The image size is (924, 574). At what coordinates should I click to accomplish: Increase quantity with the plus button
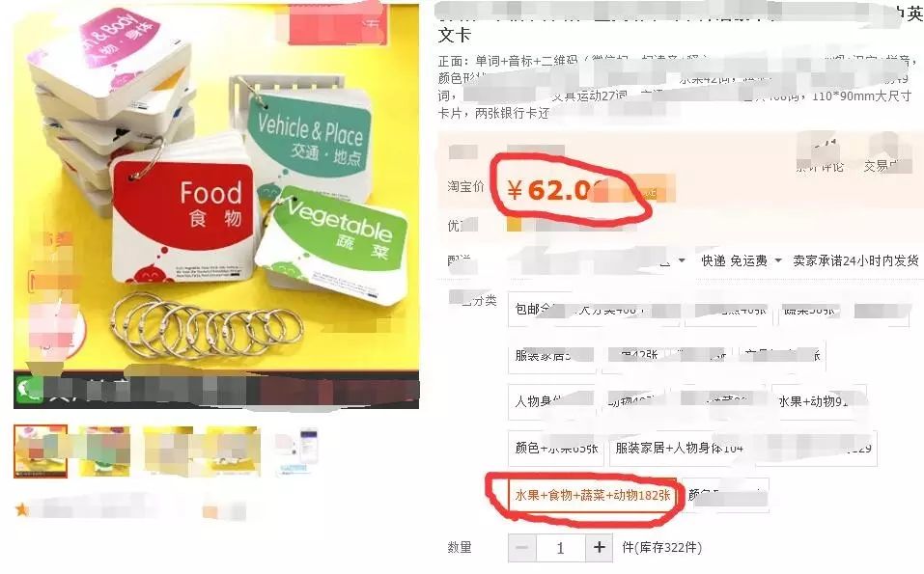click(x=599, y=548)
